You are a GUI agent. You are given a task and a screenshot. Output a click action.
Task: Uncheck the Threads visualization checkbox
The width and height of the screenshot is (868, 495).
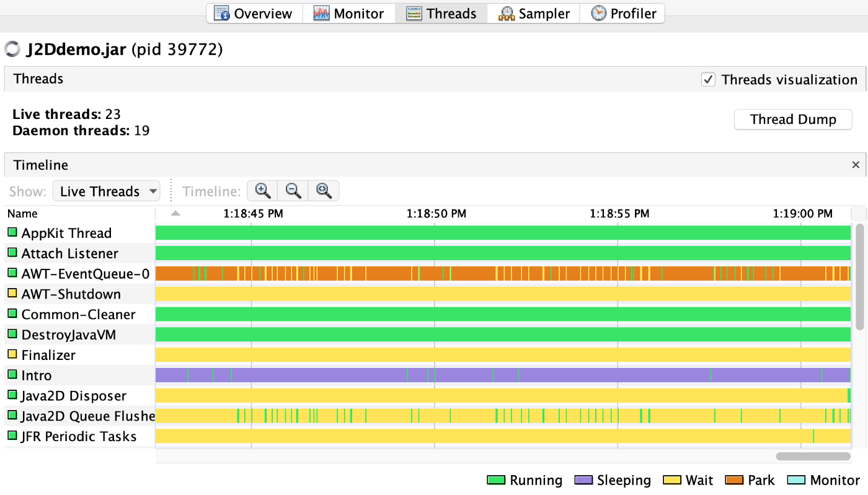[708, 79]
